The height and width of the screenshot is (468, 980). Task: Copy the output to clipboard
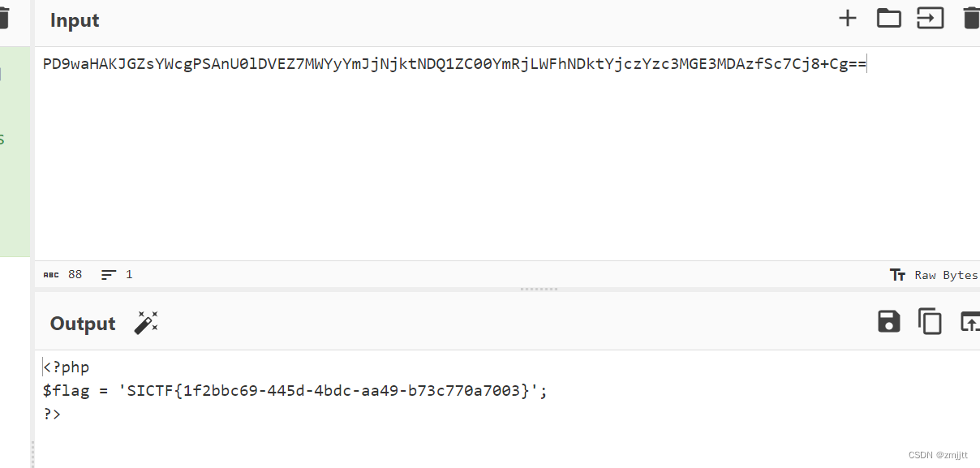click(929, 321)
